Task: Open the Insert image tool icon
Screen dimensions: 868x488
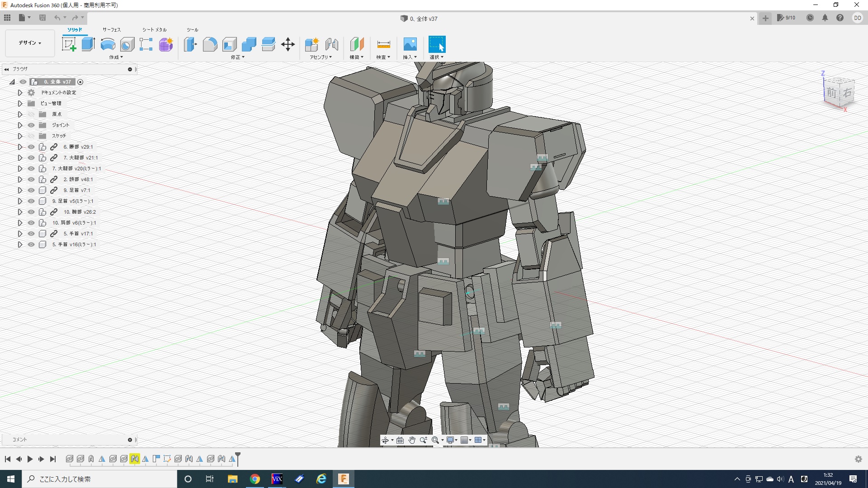Action: point(410,44)
